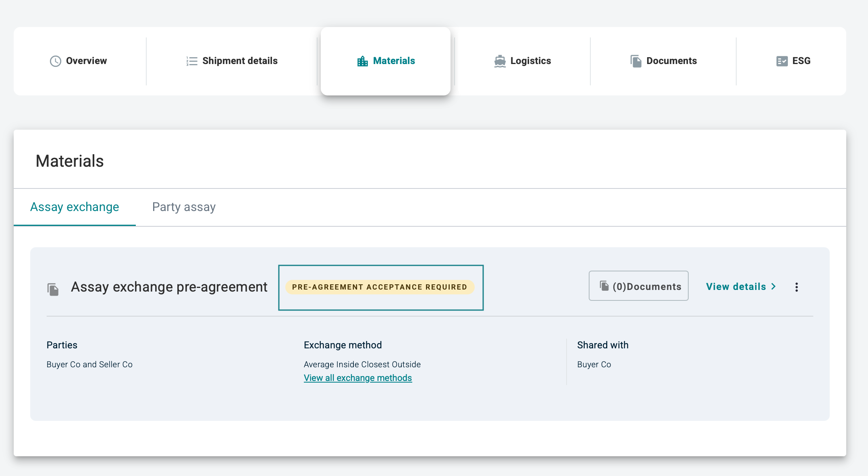The width and height of the screenshot is (868, 476).
Task: Click Pre-agreement acceptance required status badge
Action: tap(379, 287)
